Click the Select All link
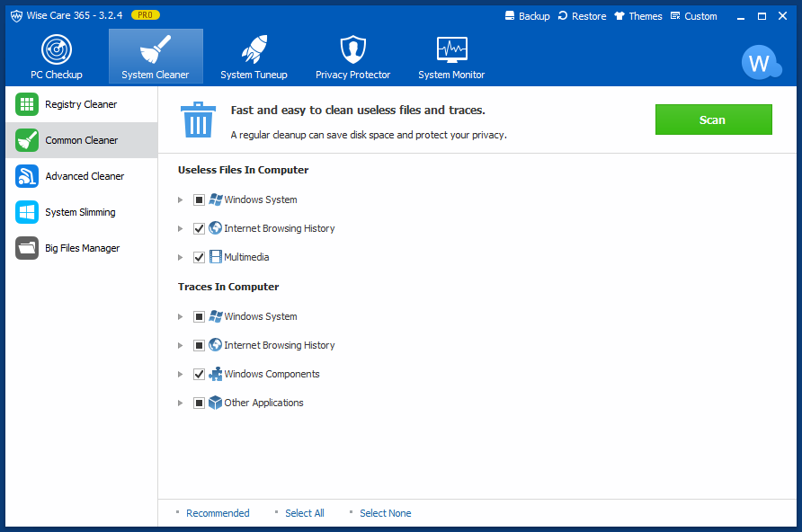The image size is (802, 532). click(x=305, y=513)
